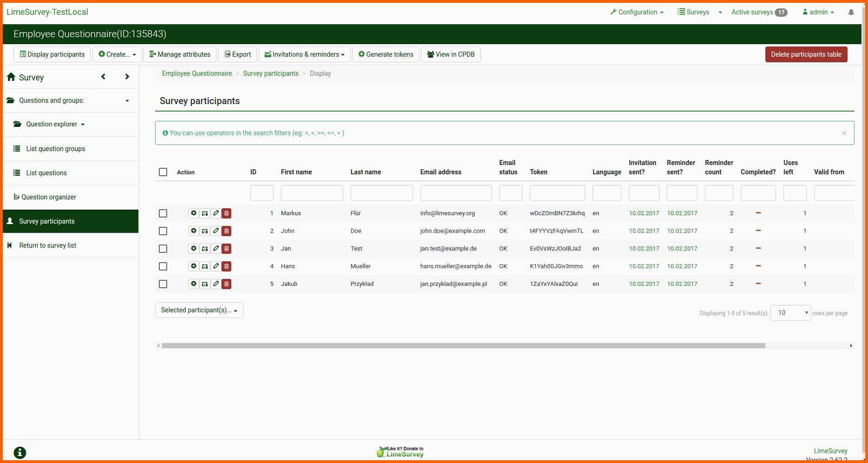
Task: Open the notifications bell icon
Action: (851, 13)
